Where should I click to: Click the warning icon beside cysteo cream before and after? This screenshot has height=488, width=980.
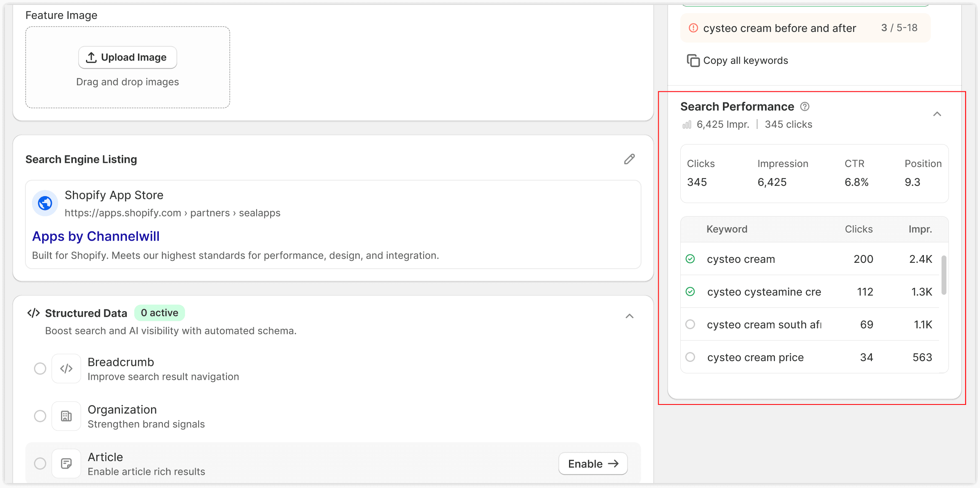(693, 28)
